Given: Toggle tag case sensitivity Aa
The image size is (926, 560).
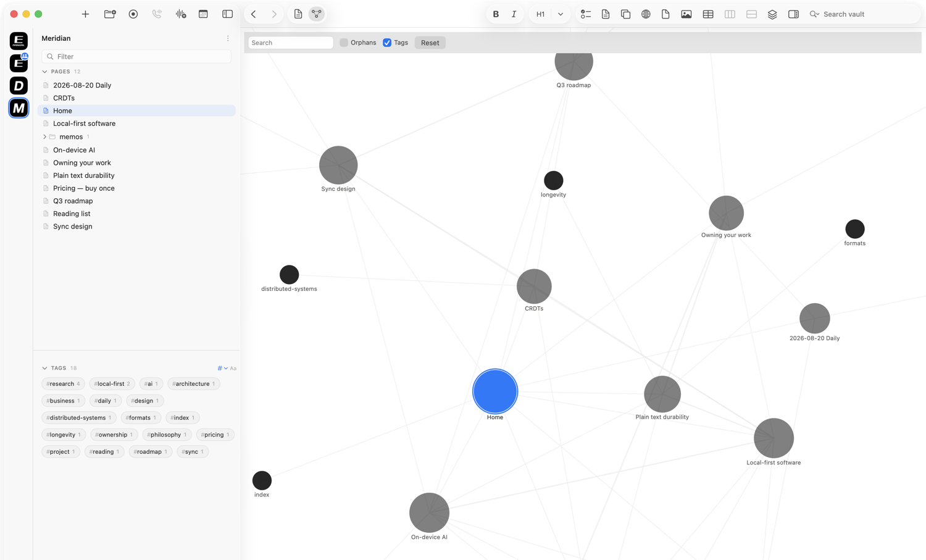Looking at the screenshot, I should click(233, 368).
